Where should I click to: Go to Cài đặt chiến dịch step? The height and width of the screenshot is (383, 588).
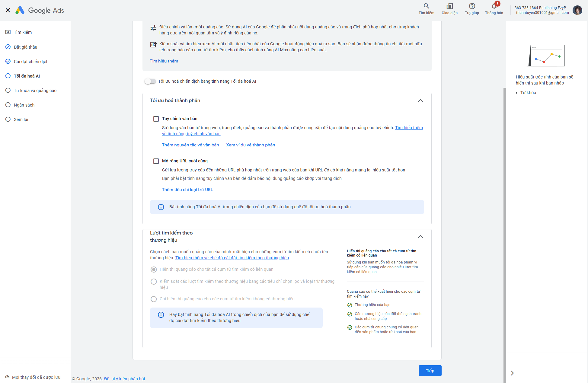click(31, 62)
